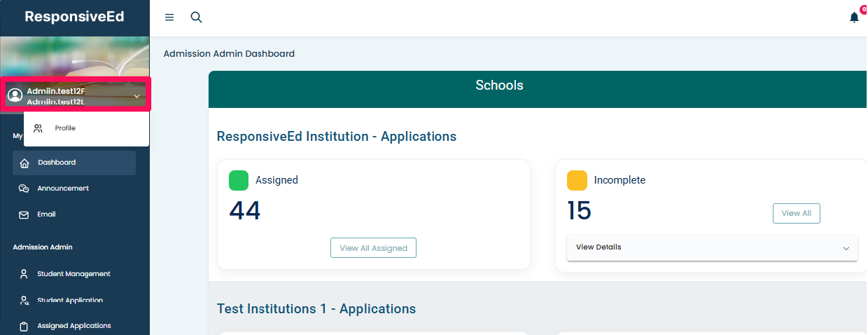
Task: Click the Assigned Applications clipboard icon
Action: coord(24,326)
